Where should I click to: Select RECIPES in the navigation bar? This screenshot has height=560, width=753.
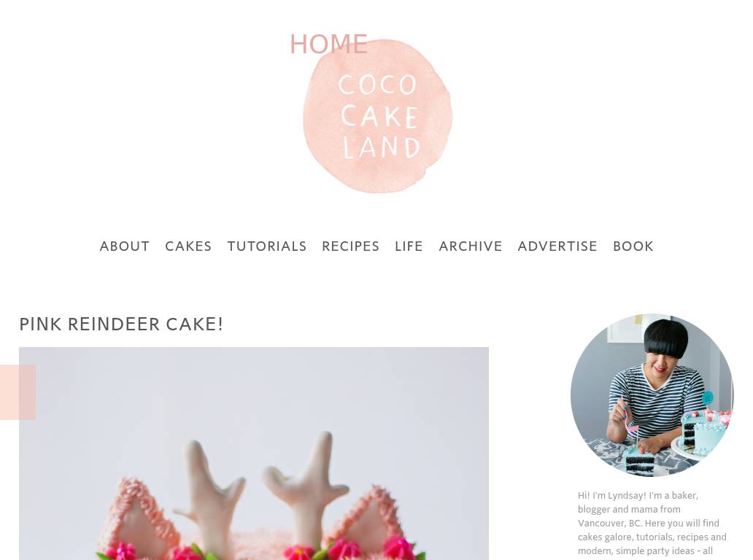pyautogui.click(x=350, y=246)
